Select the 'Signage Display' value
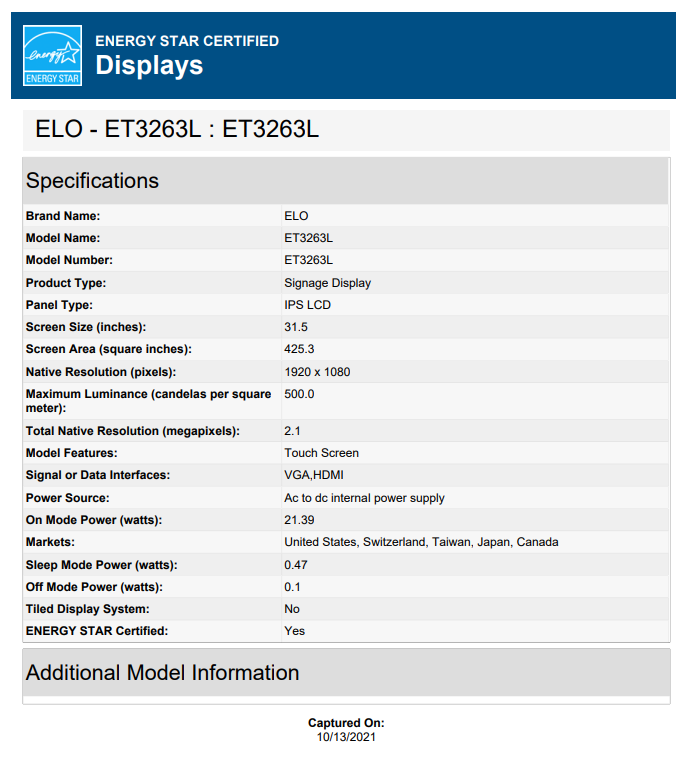 [328, 283]
